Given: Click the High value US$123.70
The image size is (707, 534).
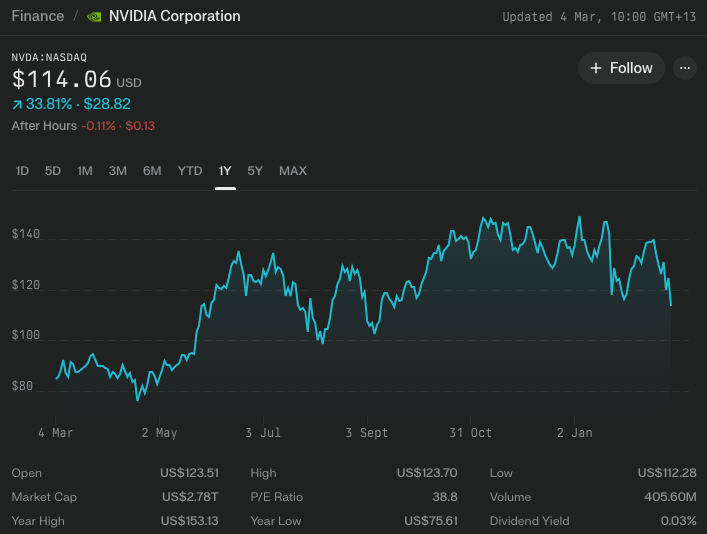Looking at the screenshot, I should point(427,473).
